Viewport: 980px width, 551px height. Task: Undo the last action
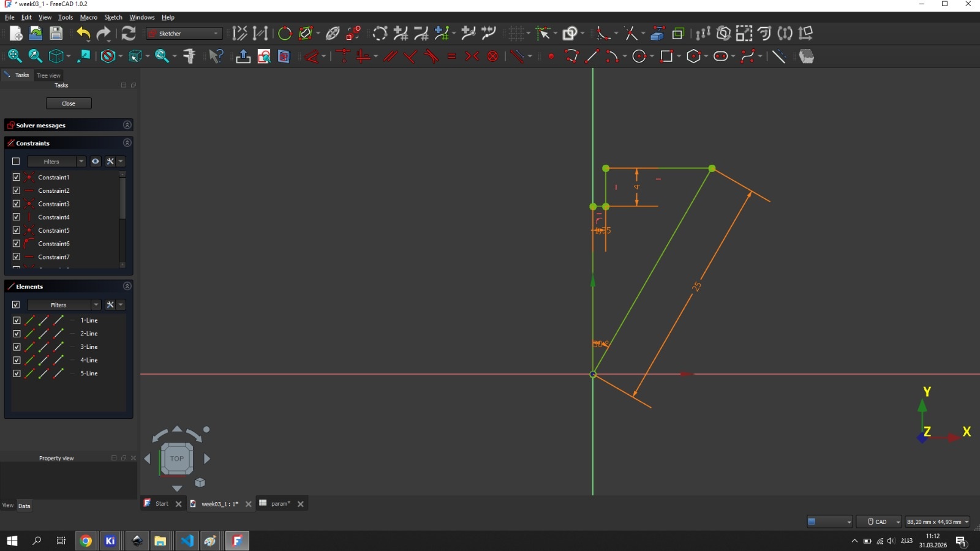click(83, 34)
